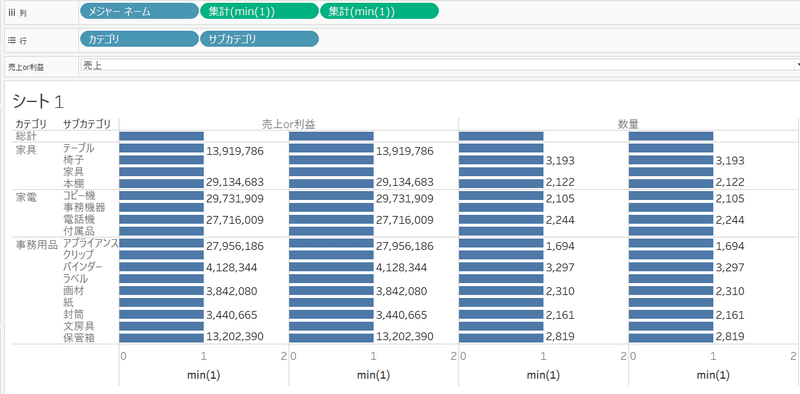800x394 pixels.
Task: Click the カテゴリ pill on Rows shelf
Action: tap(139, 39)
